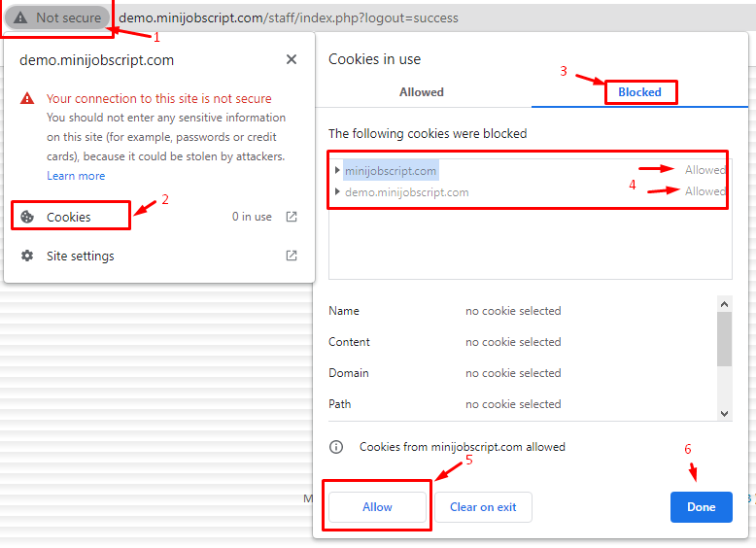The width and height of the screenshot is (756, 548).
Task: Expand the minijobscript.com cookie entry
Action: click(x=337, y=171)
